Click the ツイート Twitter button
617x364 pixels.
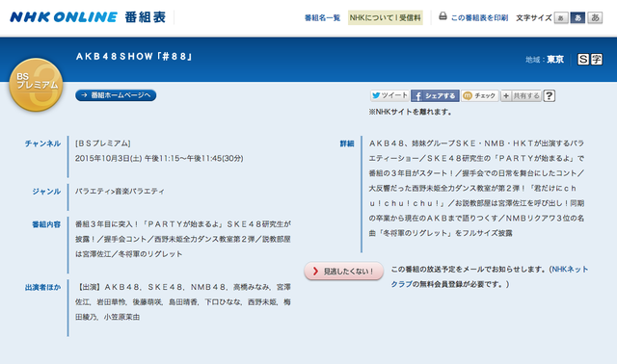point(389,95)
